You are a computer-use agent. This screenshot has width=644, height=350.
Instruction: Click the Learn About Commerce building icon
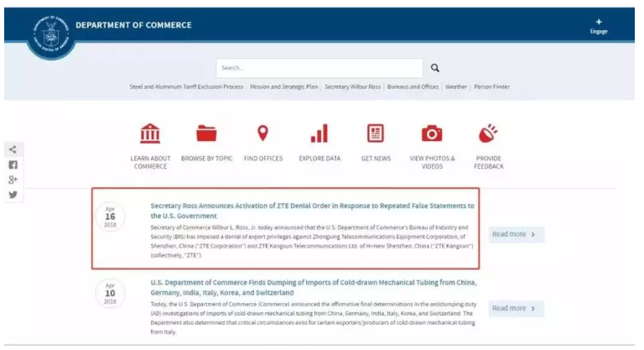click(150, 133)
